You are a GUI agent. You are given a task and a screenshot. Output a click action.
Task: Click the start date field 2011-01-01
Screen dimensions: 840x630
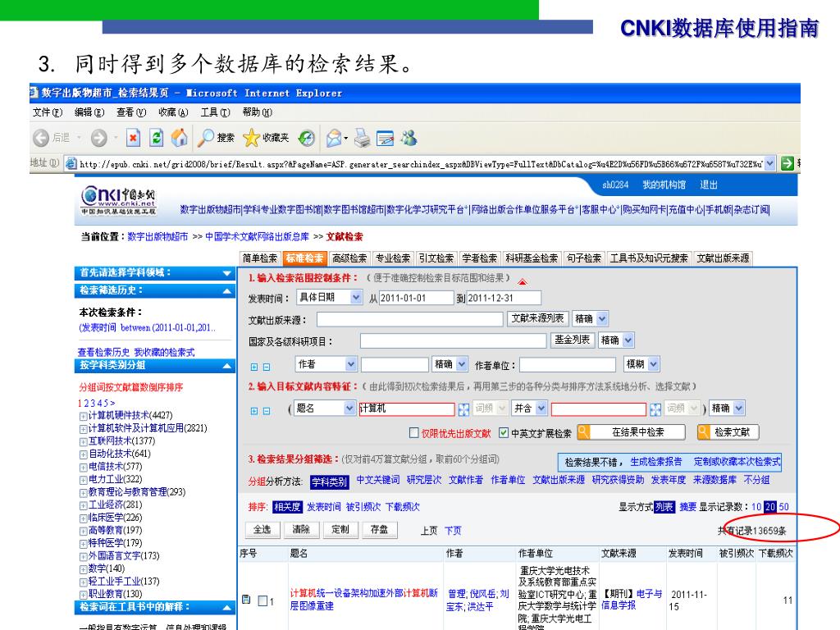416,298
